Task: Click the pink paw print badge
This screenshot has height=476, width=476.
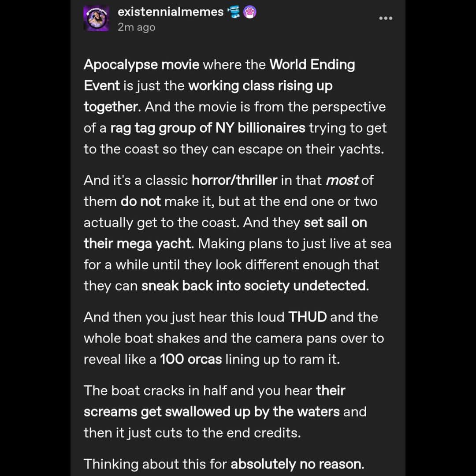Action: pos(249,12)
